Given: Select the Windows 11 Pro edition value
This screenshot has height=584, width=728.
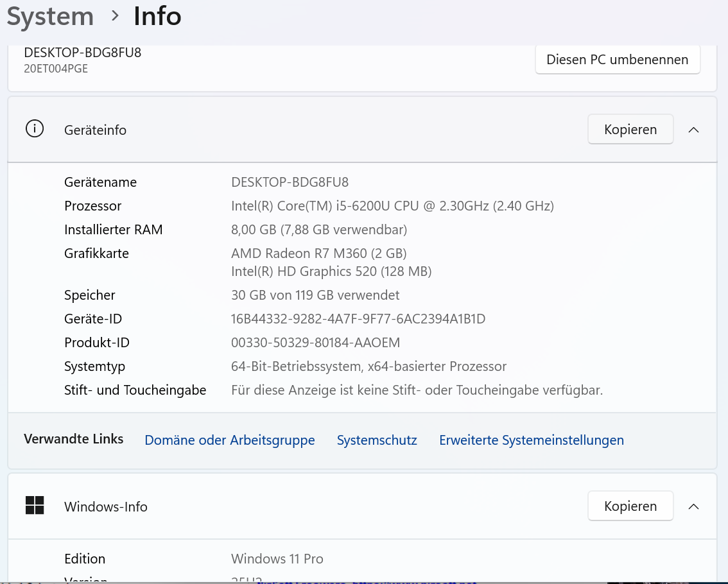Looking at the screenshot, I should click(277, 558).
